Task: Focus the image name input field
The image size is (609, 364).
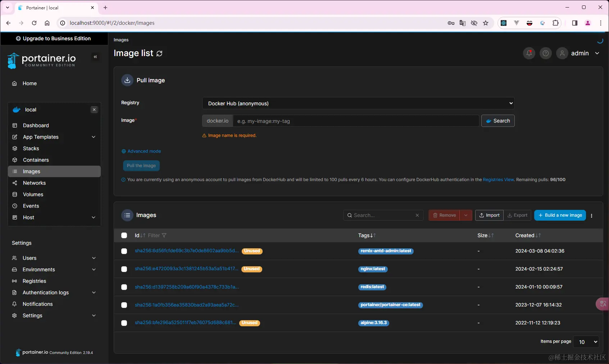Action: (x=356, y=121)
